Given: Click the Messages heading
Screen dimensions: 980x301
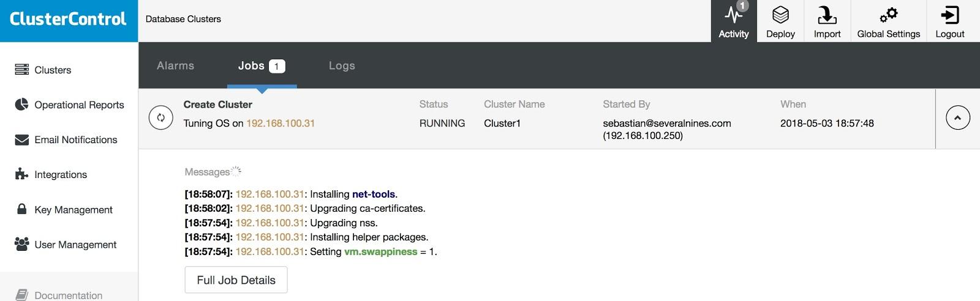Looking at the screenshot, I should [x=207, y=172].
